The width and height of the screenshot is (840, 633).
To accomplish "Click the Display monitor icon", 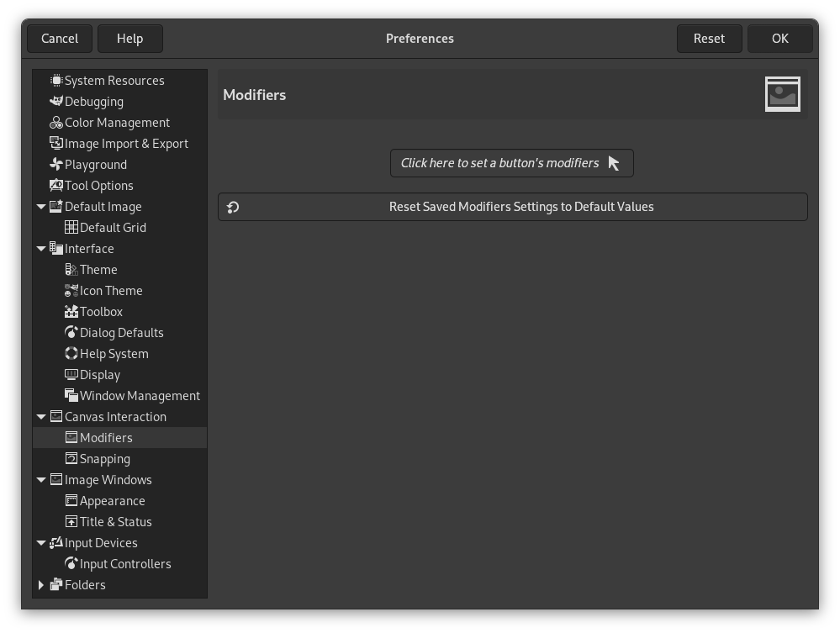I will [x=71, y=374].
